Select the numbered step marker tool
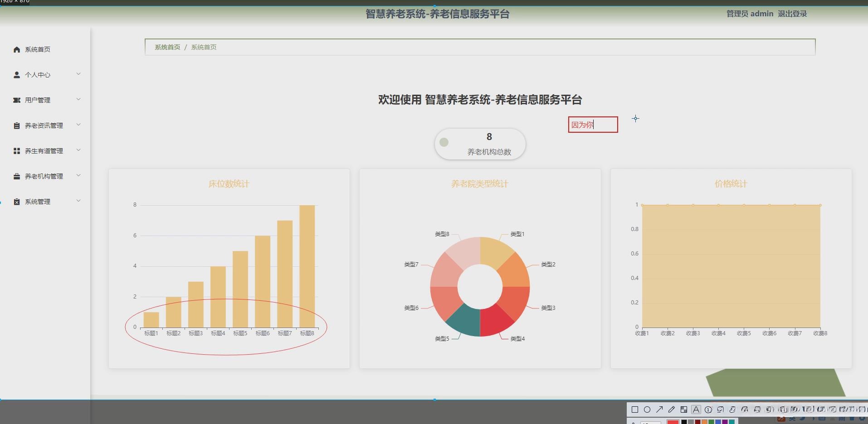The height and width of the screenshot is (424, 868). 708,410
